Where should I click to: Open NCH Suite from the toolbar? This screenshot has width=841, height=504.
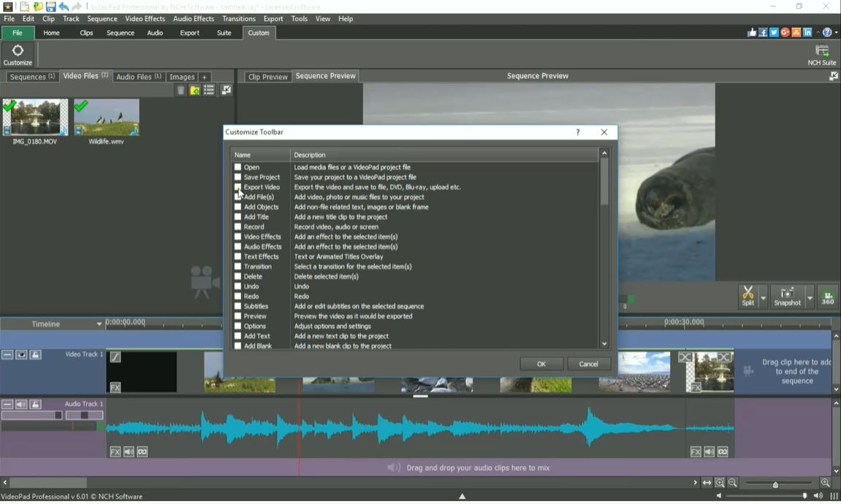click(822, 55)
